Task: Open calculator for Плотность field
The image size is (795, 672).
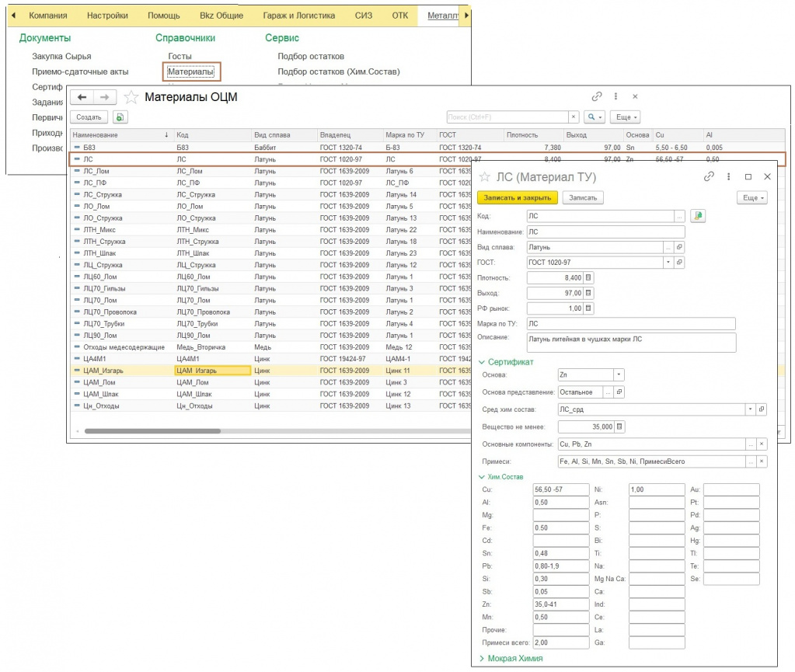Action: point(588,277)
